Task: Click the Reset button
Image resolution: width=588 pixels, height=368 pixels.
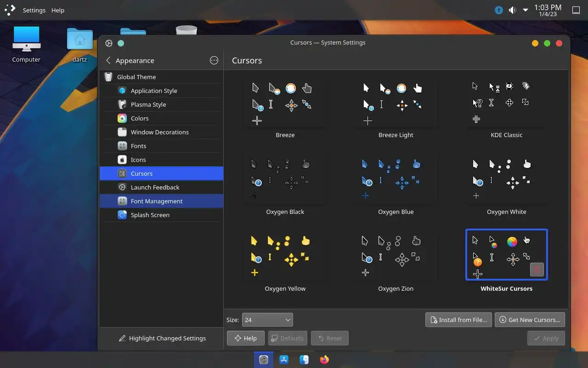Action: tap(329, 338)
